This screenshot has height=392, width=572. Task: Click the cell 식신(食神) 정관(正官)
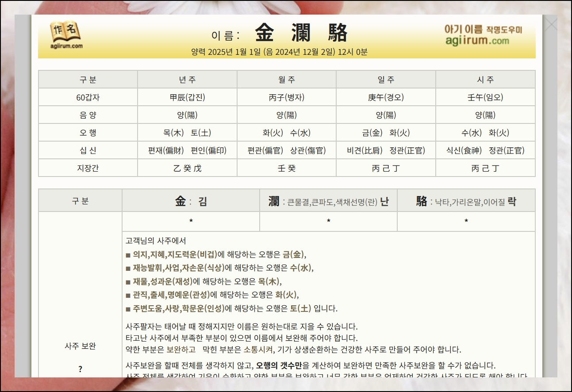485,150
